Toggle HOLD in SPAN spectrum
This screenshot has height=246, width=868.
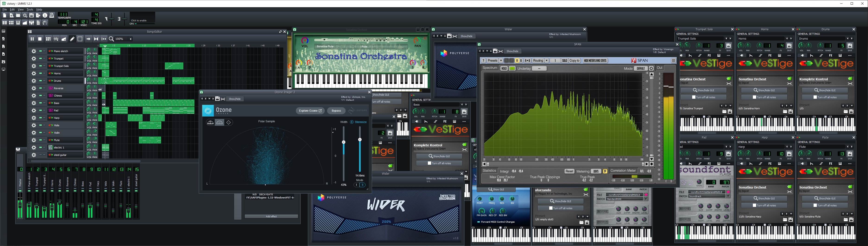click(504, 68)
